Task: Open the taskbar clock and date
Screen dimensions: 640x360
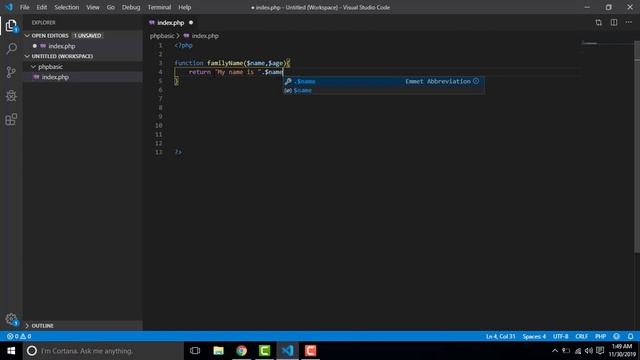Action: click(622, 351)
